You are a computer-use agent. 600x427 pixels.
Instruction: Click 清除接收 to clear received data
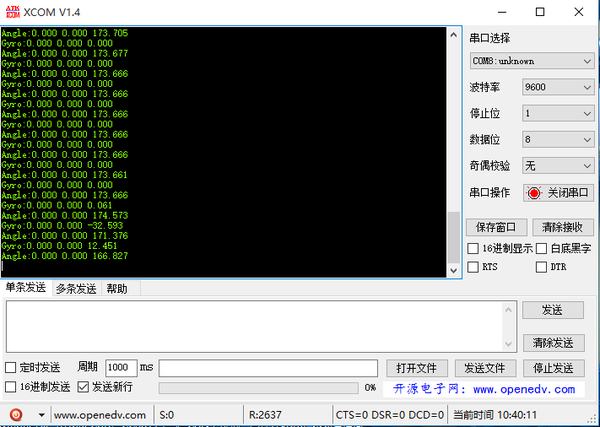[562, 227]
